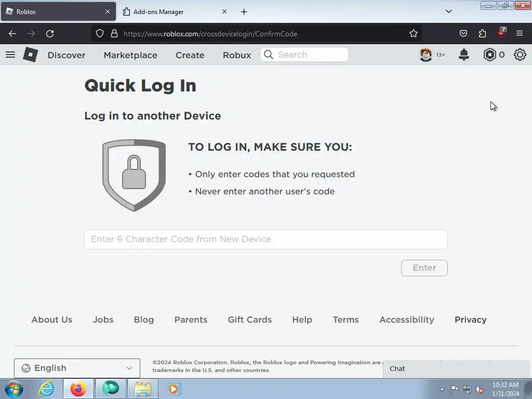Screen dimensions: 532x399
Task: Open the Roblox settings gear
Action: 520,55
